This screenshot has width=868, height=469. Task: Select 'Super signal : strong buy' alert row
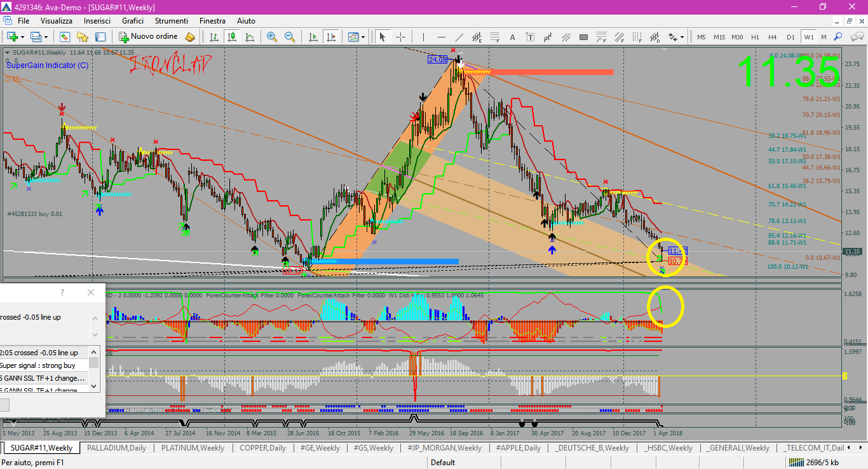[44, 365]
